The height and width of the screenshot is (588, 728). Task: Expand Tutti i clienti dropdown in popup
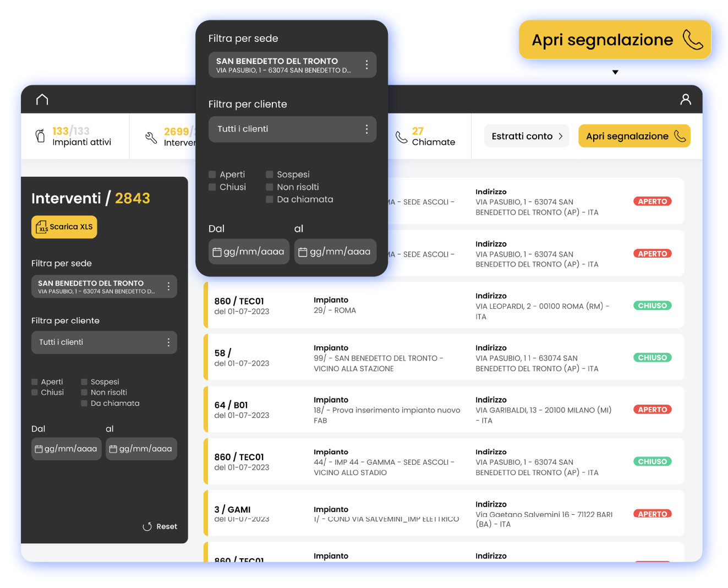coord(292,129)
